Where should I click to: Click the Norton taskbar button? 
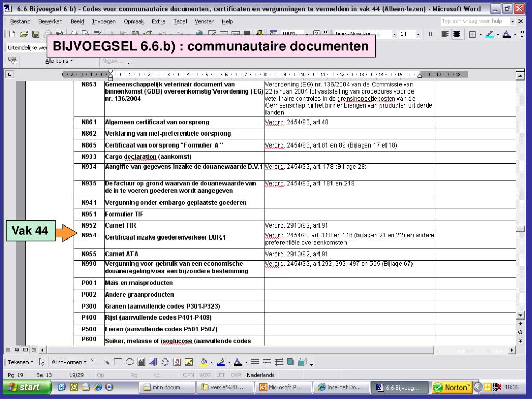pyautogui.click(x=452, y=387)
